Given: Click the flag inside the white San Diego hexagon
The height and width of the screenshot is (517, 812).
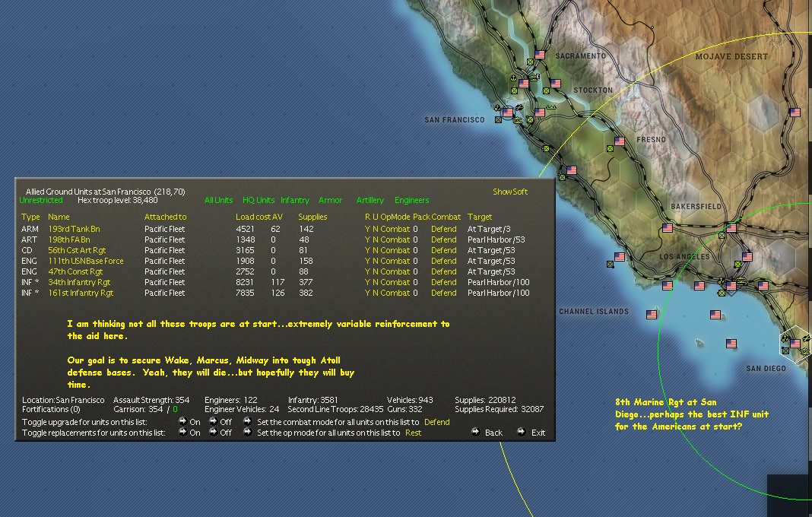Looking at the screenshot, I should pyautogui.click(x=795, y=343).
